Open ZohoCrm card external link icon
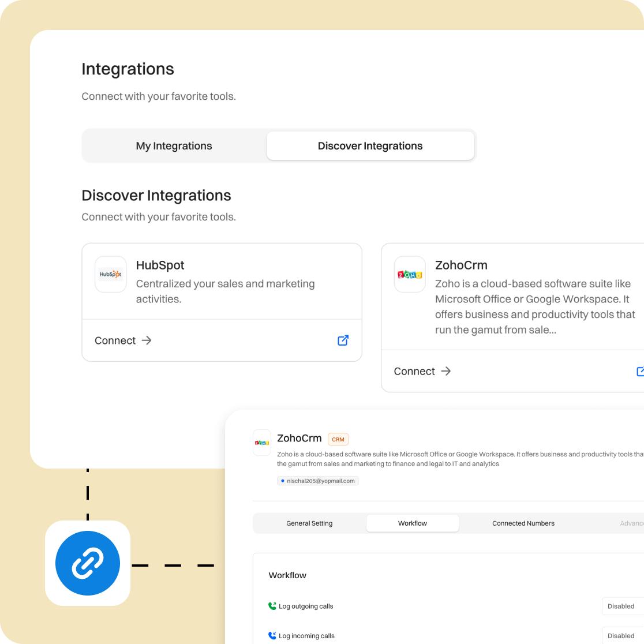 tap(640, 371)
